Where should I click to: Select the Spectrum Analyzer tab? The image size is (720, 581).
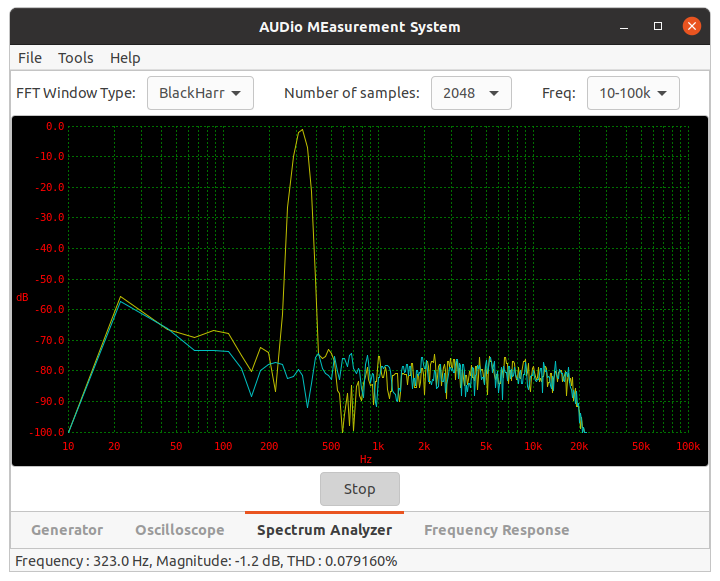pyautogui.click(x=324, y=530)
